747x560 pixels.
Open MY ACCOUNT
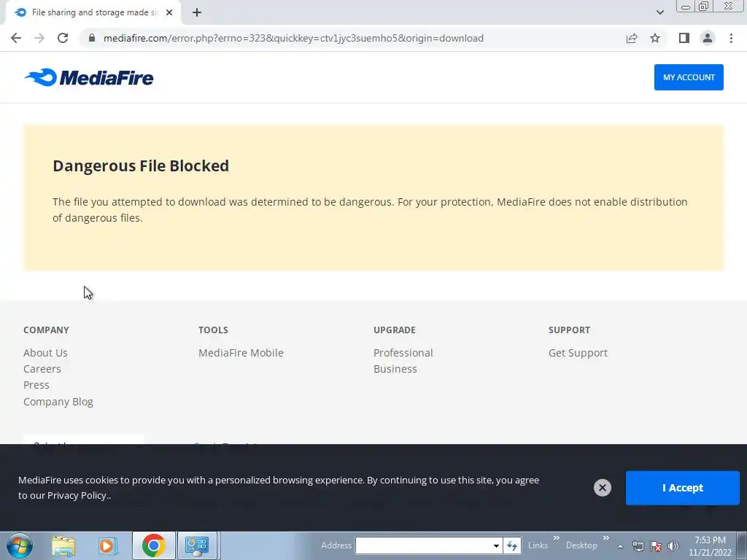689,77
